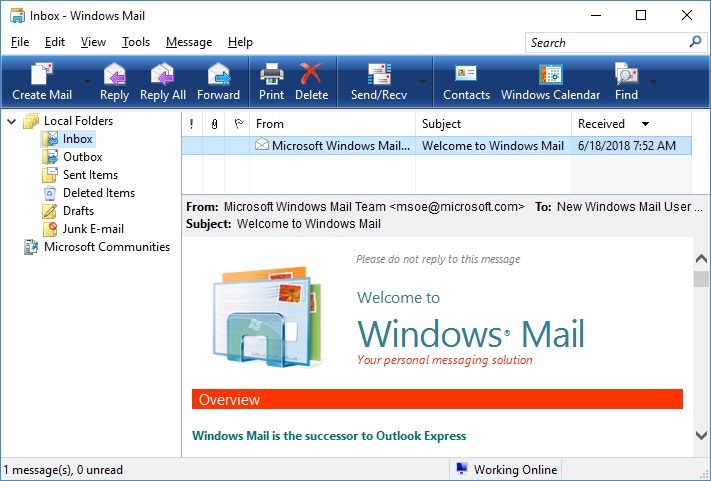Launch Windows Calendar from the toolbar

pyautogui.click(x=550, y=82)
